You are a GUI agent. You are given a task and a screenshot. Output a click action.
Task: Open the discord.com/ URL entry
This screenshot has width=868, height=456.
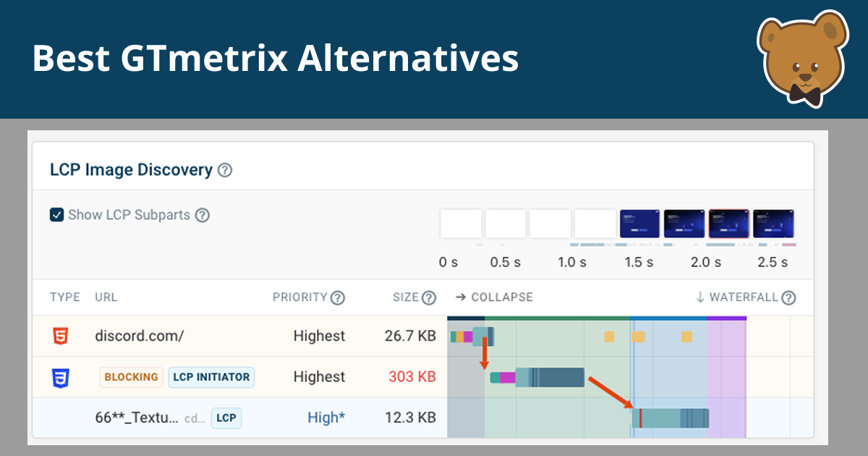pyautogui.click(x=139, y=336)
